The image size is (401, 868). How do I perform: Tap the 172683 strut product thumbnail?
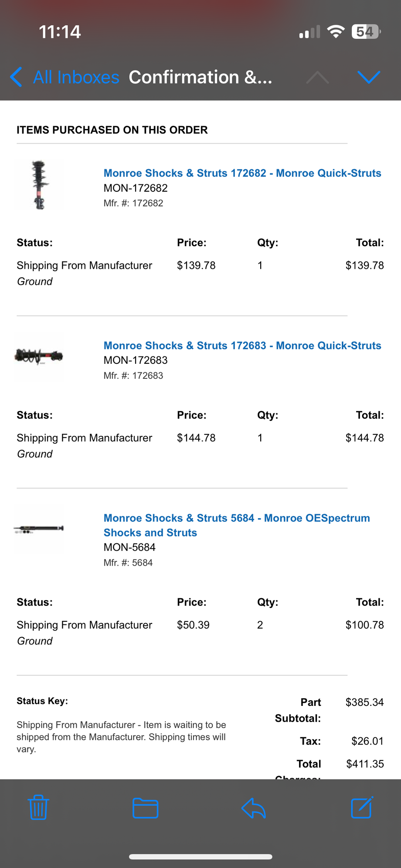[39, 356]
